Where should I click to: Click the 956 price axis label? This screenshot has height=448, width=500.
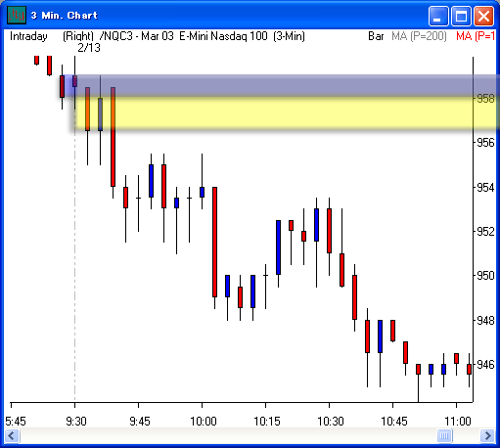[485, 143]
